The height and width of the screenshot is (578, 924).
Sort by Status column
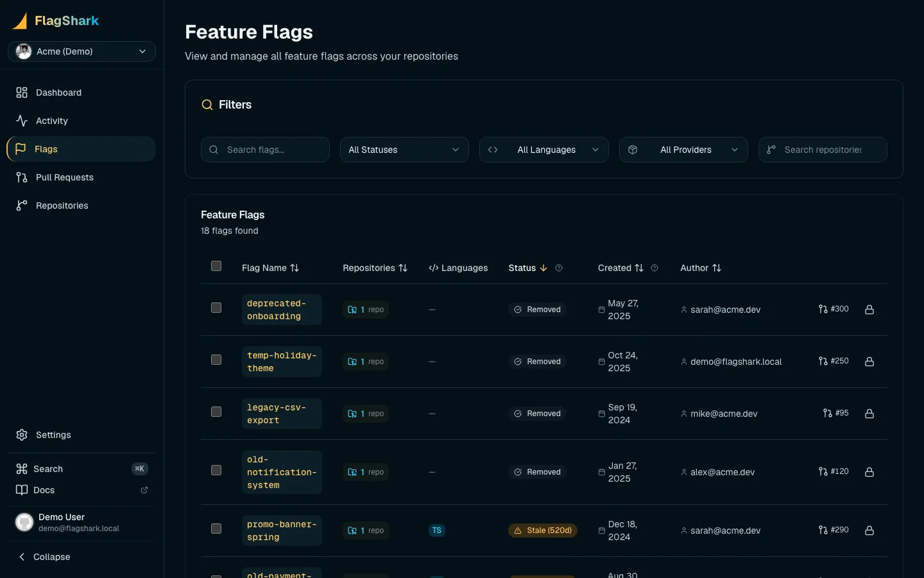(x=527, y=268)
